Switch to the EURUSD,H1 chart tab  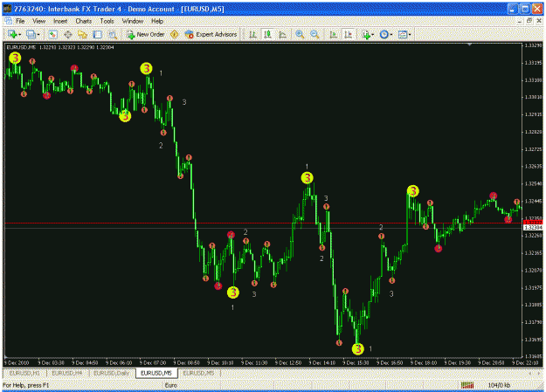tap(24, 373)
